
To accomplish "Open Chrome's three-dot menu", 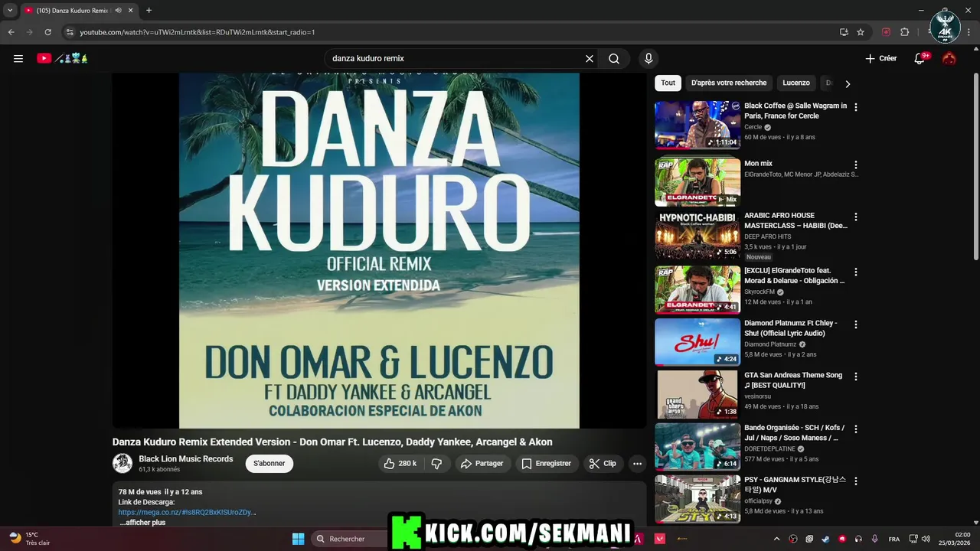I will point(969,32).
